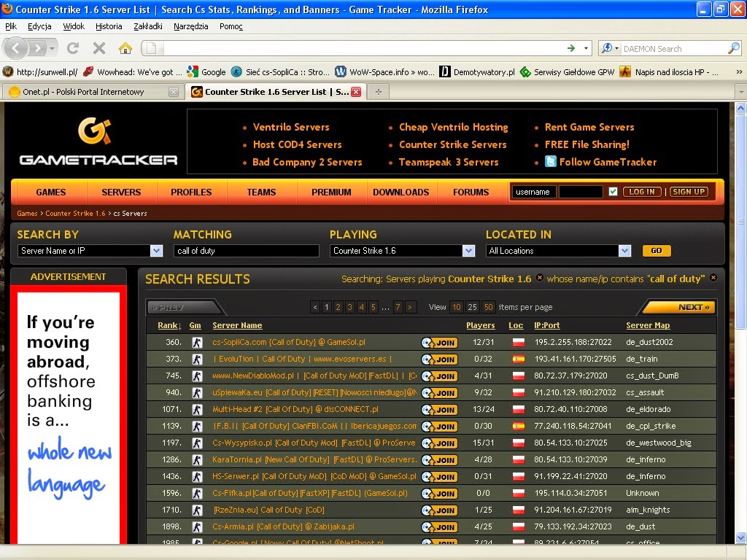This screenshot has width=747, height=560.
Task: Click the green Go arrow in address bar
Action: (x=571, y=48)
